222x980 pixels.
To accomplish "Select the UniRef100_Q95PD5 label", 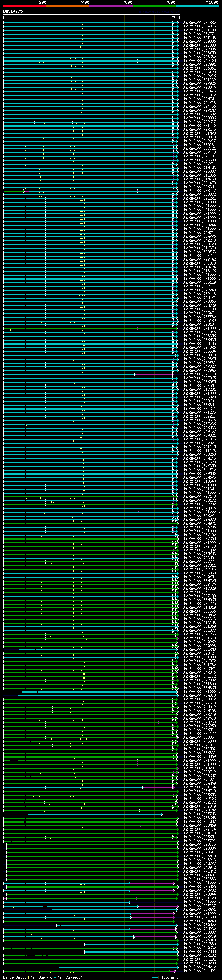I will tap(199, 527).
